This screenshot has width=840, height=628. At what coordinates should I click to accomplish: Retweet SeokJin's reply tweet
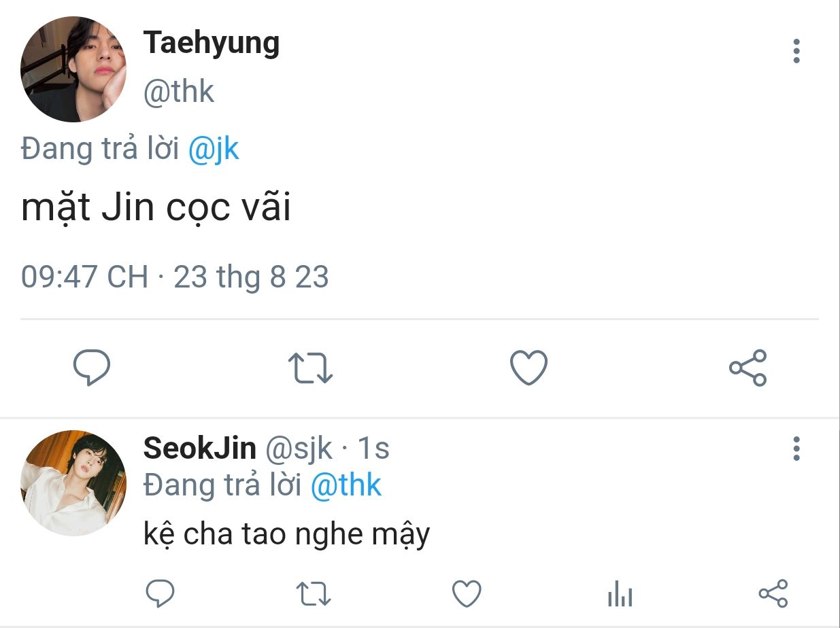point(314,593)
